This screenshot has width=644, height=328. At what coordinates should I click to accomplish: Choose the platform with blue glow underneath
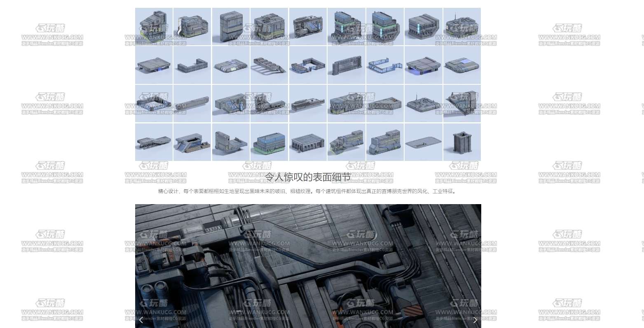tap(423, 65)
